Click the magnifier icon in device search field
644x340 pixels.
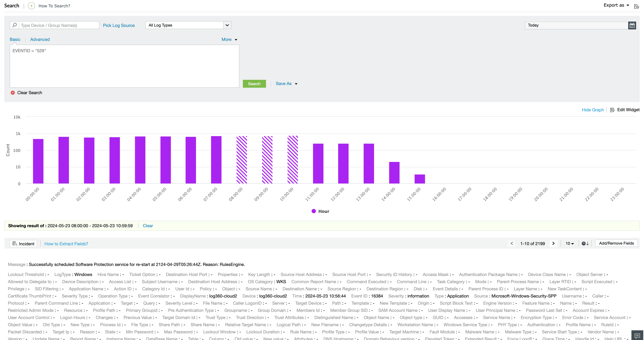pyautogui.click(x=15, y=25)
